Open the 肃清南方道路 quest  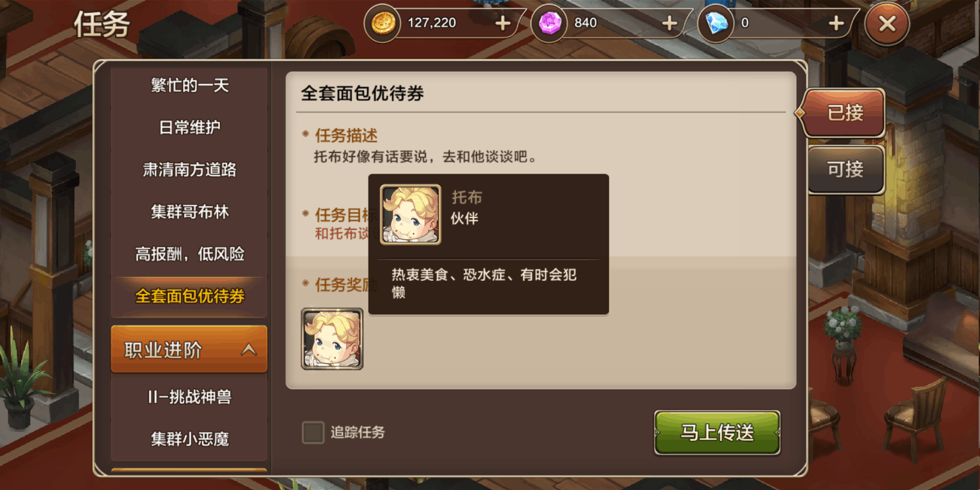[189, 170]
